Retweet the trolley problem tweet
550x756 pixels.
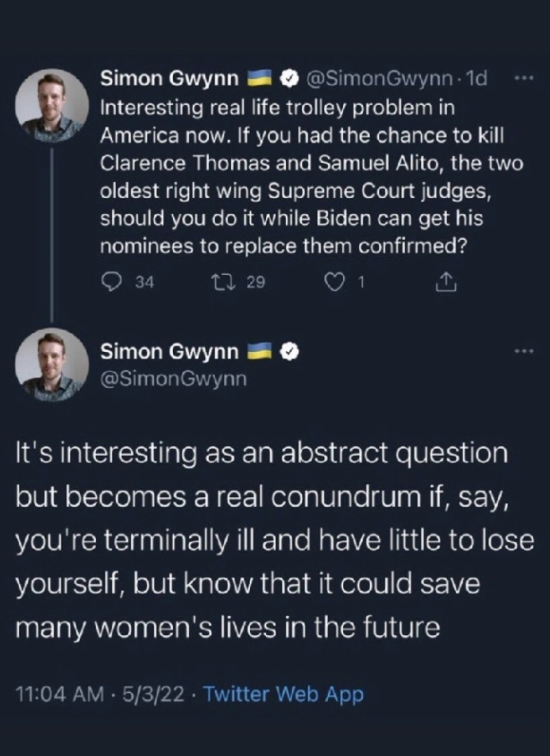[226, 283]
